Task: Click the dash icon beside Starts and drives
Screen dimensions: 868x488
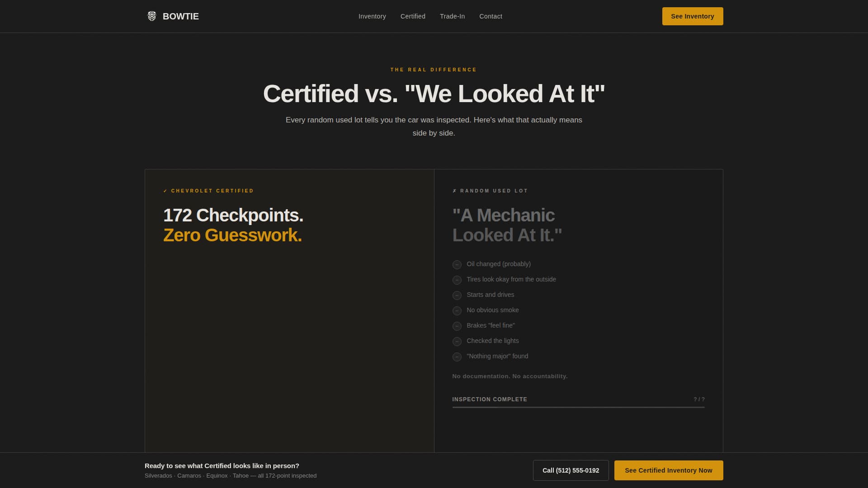Action: click(457, 296)
